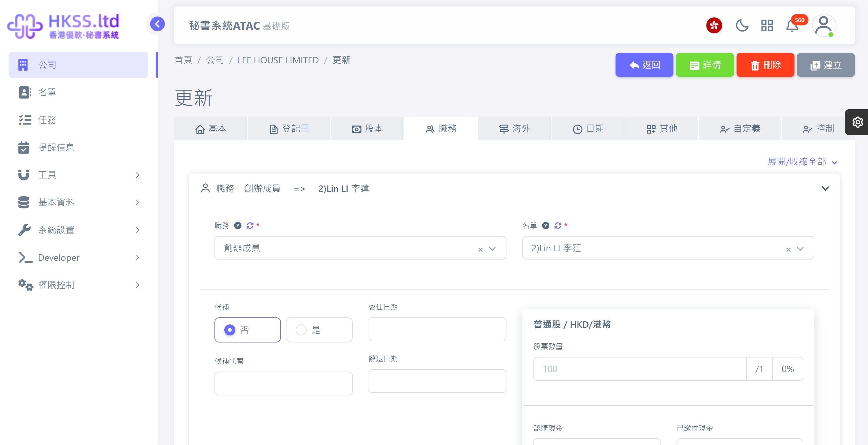Refresh the 職務 options list
The image size is (868, 445).
click(250, 226)
